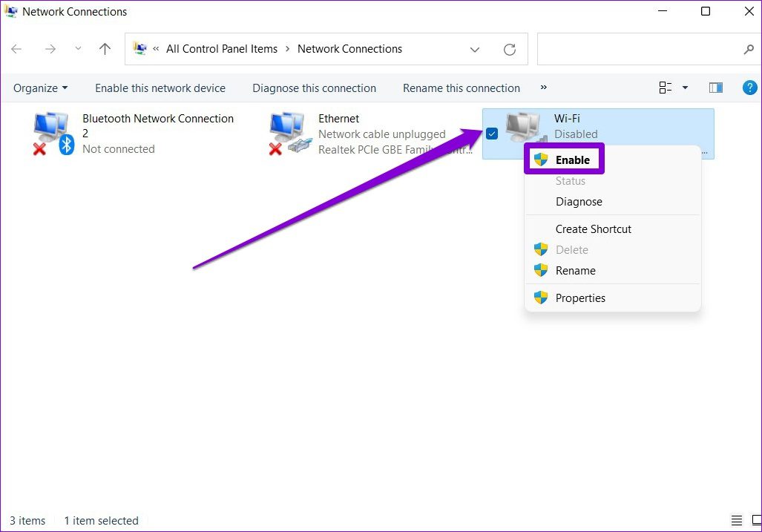Screen dimensions: 762x532
Task: Click the Network Connections title bar icon
Action: 10,11
